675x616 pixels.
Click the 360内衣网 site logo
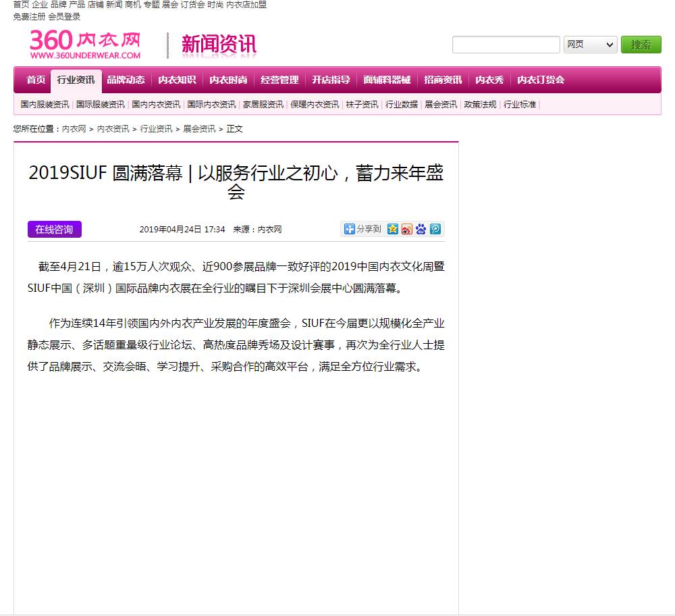click(85, 45)
